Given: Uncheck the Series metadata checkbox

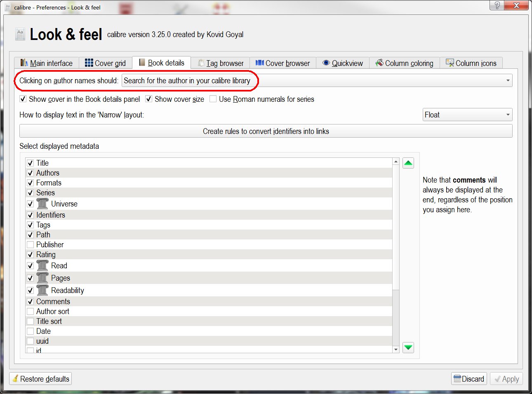Looking at the screenshot, I should (x=31, y=192).
